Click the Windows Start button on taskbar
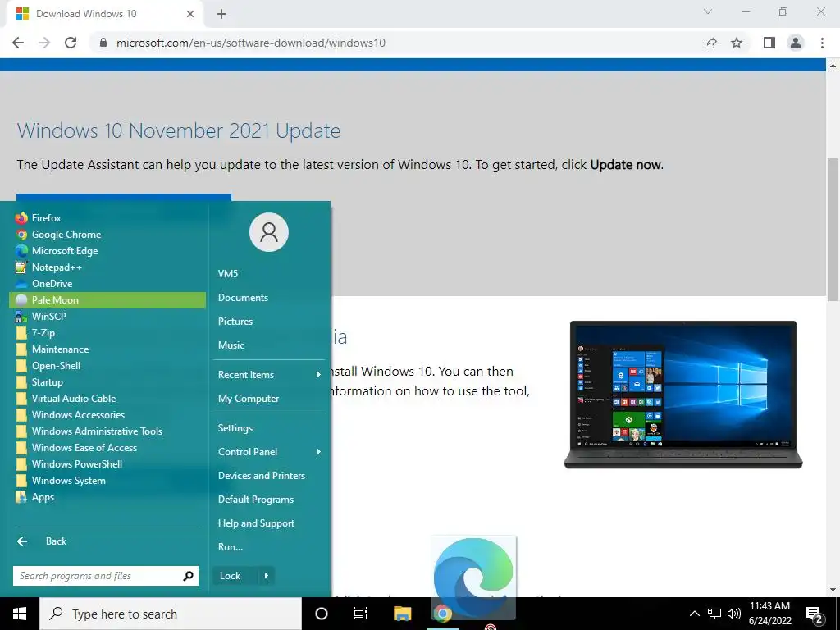The image size is (840, 630). [x=20, y=614]
